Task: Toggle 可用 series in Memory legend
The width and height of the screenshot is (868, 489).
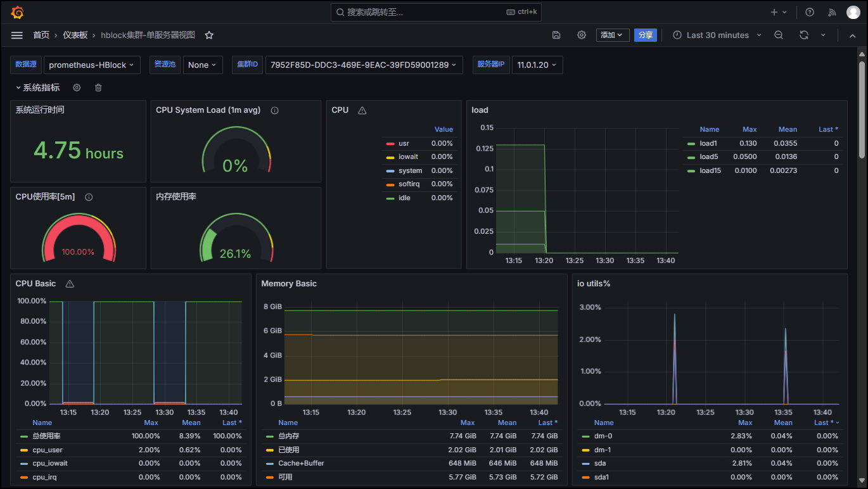Action: pos(284,477)
